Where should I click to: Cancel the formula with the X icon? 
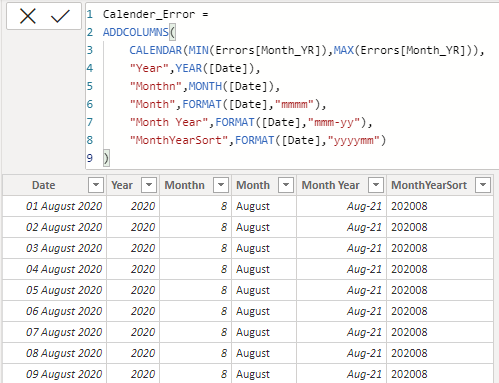point(28,16)
